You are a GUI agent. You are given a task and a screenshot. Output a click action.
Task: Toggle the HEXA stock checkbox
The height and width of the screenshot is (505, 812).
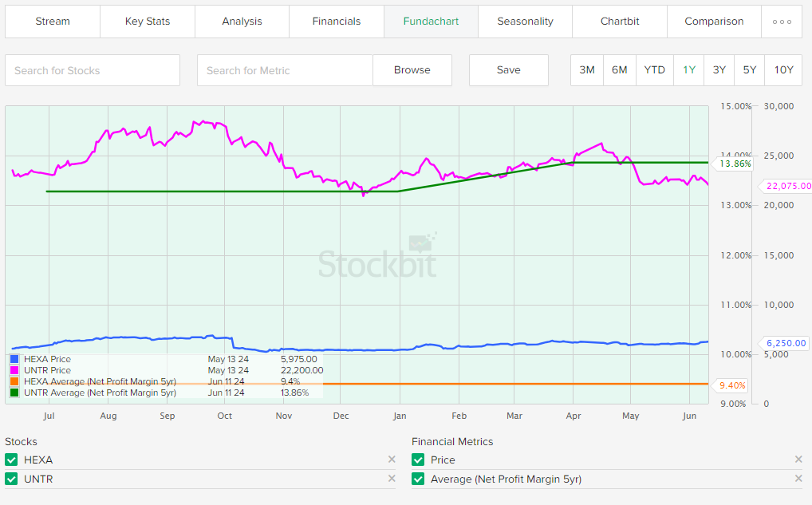click(x=11, y=460)
